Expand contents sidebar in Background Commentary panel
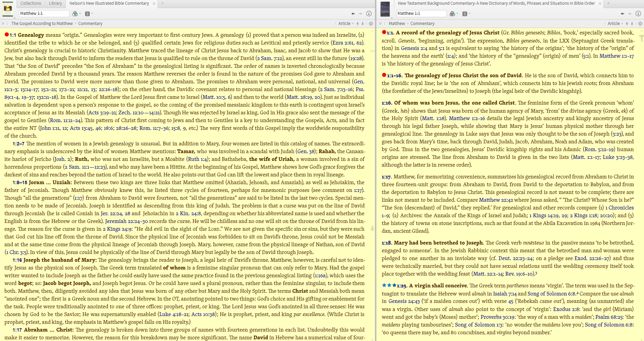This screenshot has width=644, height=341. click(x=380, y=24)
